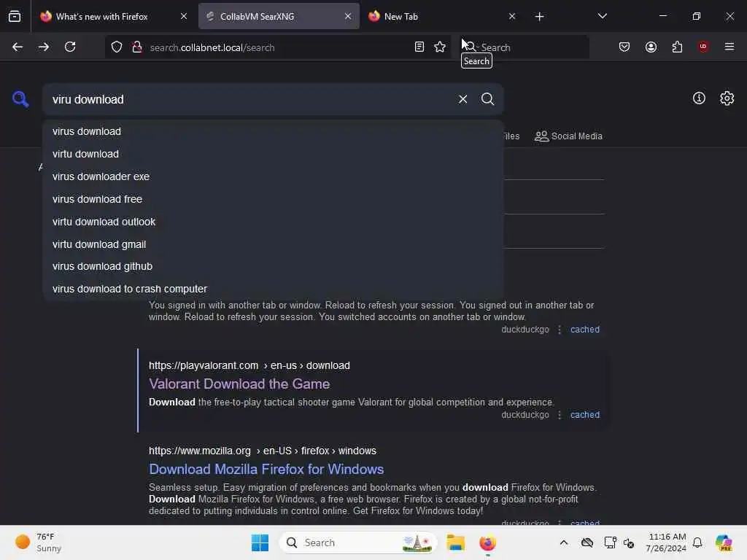View site security lock information
Image resolution: width=747 pixels, height=560 pixels.
[x=137, y=47]
